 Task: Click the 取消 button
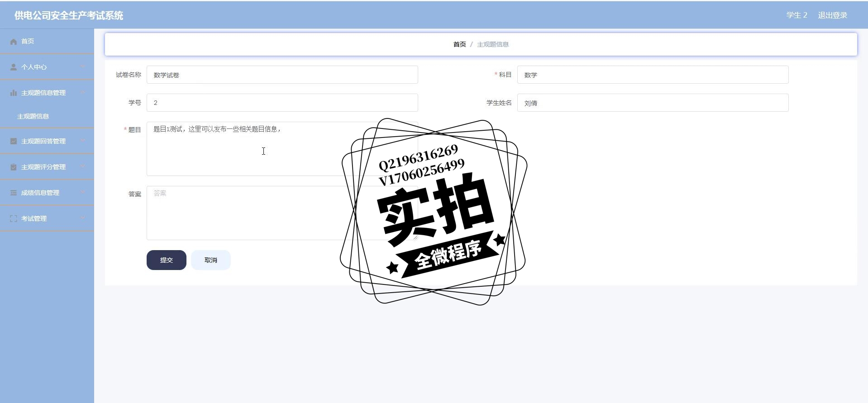pos(211,260)
